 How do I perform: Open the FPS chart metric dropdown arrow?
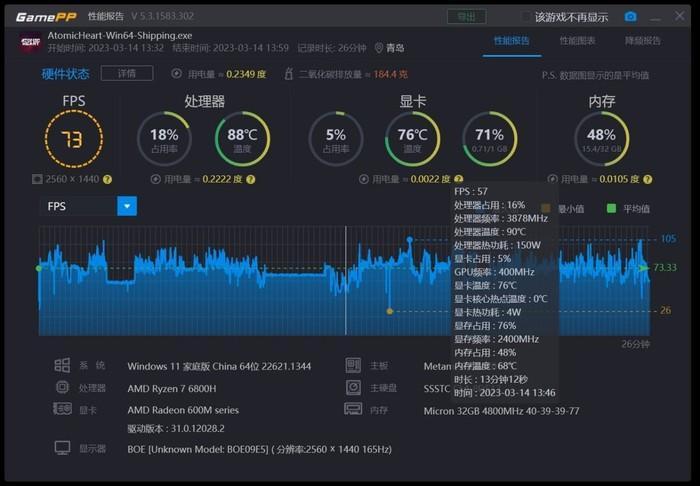(127, 206)
